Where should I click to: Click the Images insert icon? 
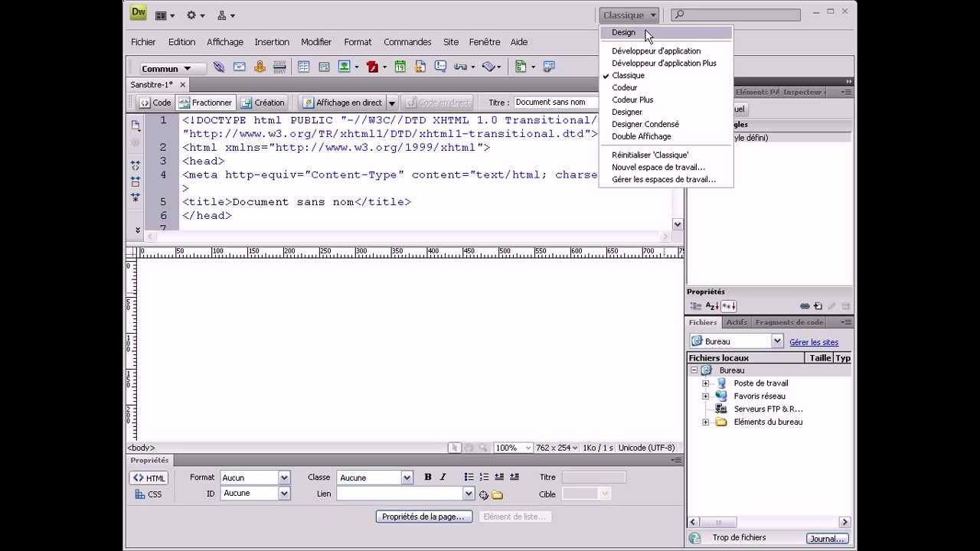click(345, 67)
